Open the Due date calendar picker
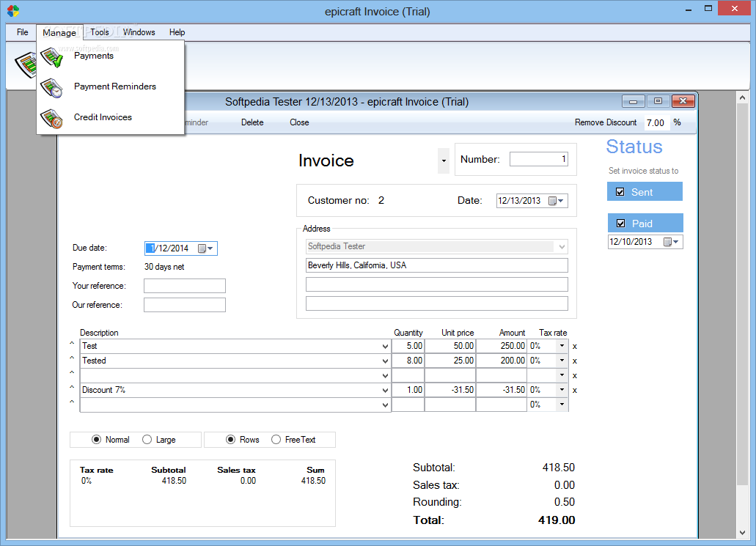 [205, 248]
